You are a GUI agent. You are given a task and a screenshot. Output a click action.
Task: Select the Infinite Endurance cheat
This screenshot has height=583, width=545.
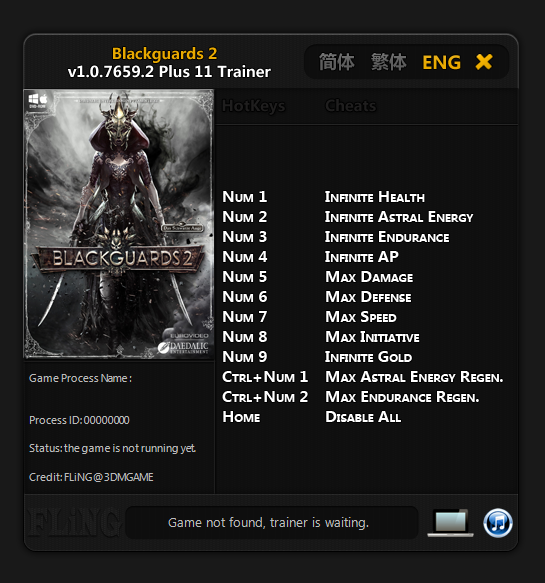(387, 237)
